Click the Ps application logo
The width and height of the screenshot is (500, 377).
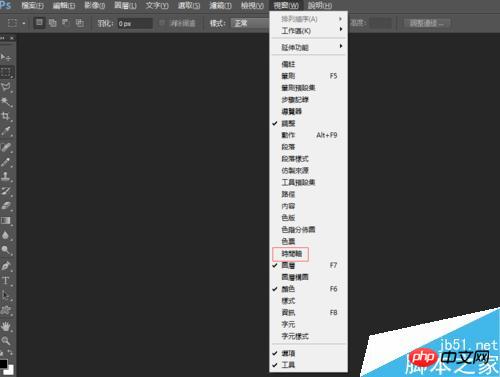pyautogui.click(x=6, y=5)
